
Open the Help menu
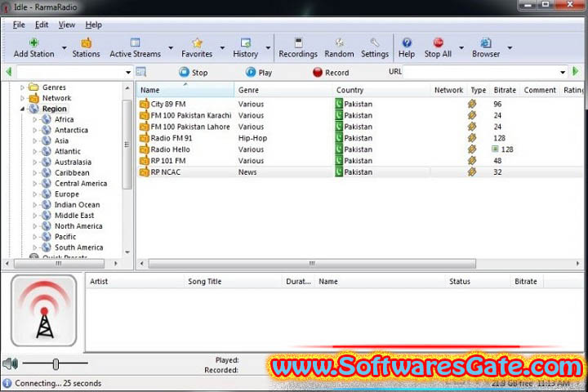click(x=93, y=24)
